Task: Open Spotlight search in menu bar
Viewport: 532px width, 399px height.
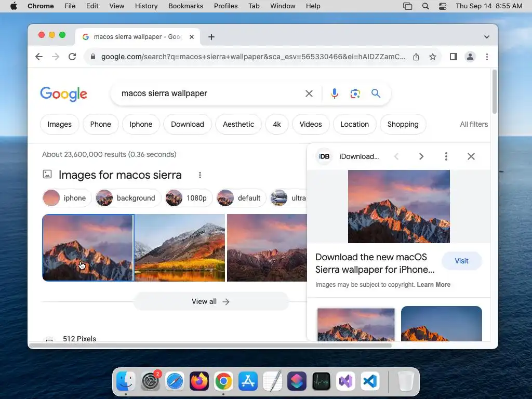Action: [x=425, y=6]
